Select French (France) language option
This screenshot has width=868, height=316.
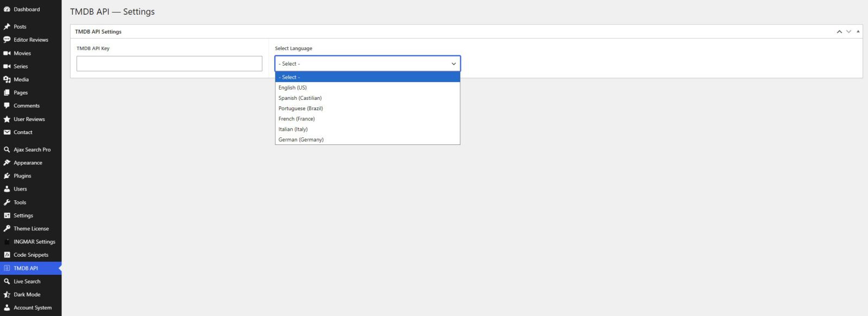point(368,119)
